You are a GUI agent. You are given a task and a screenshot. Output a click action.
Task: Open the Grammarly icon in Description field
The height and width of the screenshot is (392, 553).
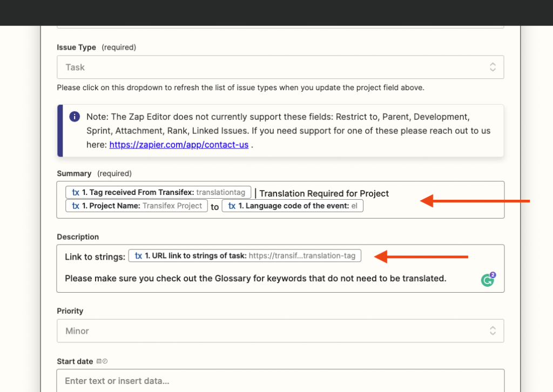coord(488,280)
